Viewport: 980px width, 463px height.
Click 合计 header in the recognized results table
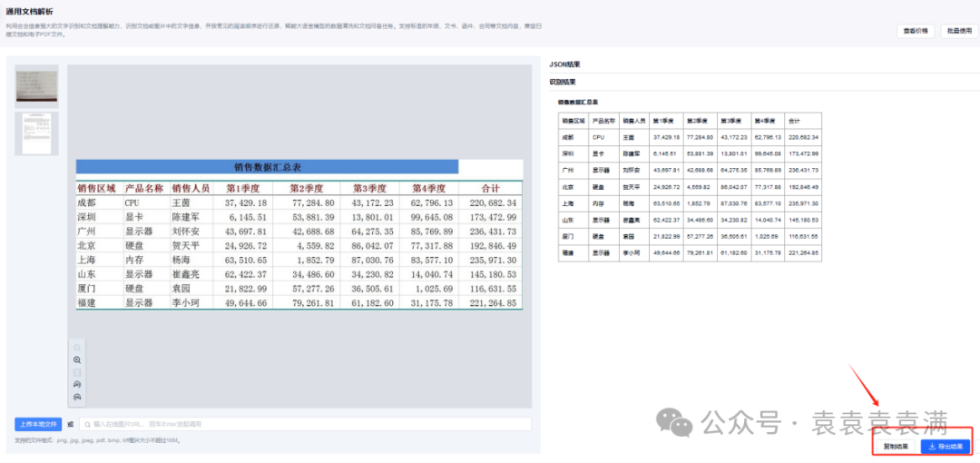point(794,120)
